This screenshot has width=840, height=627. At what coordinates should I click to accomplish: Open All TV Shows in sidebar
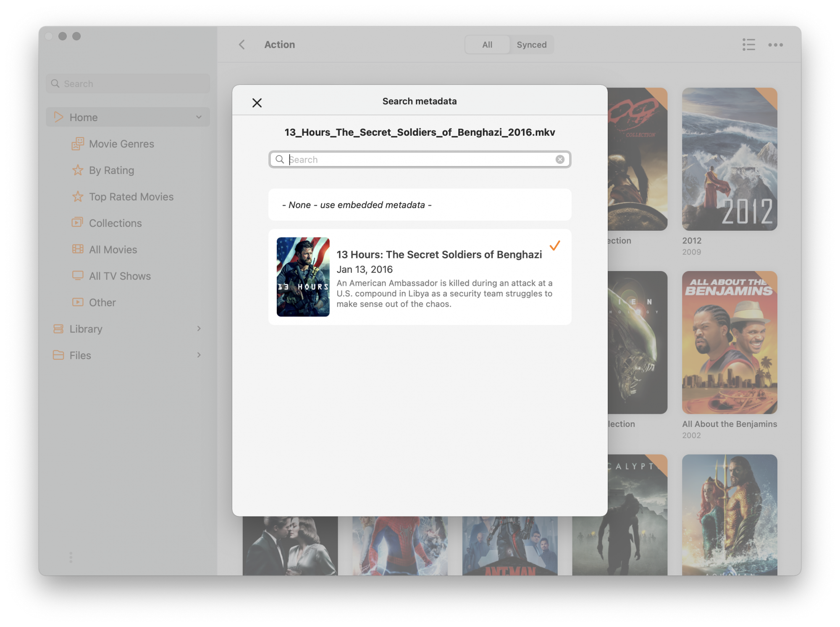click(120, 276)
